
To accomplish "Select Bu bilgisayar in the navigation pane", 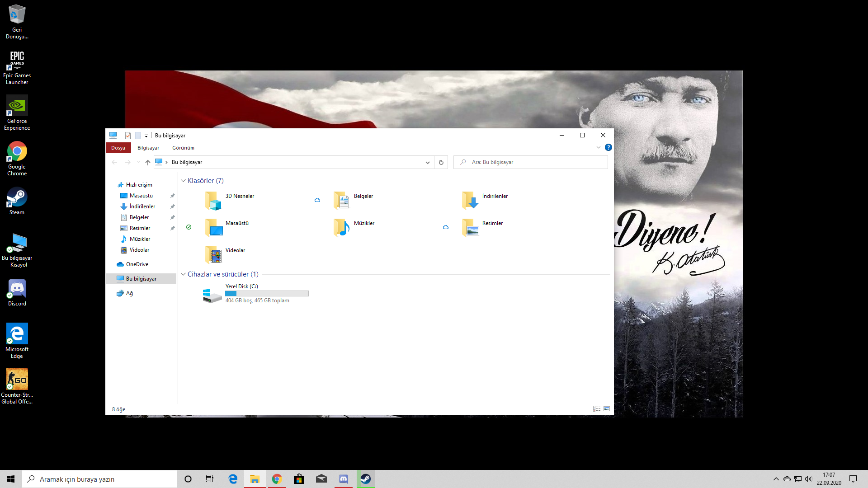I will click(x=141, y=279).
